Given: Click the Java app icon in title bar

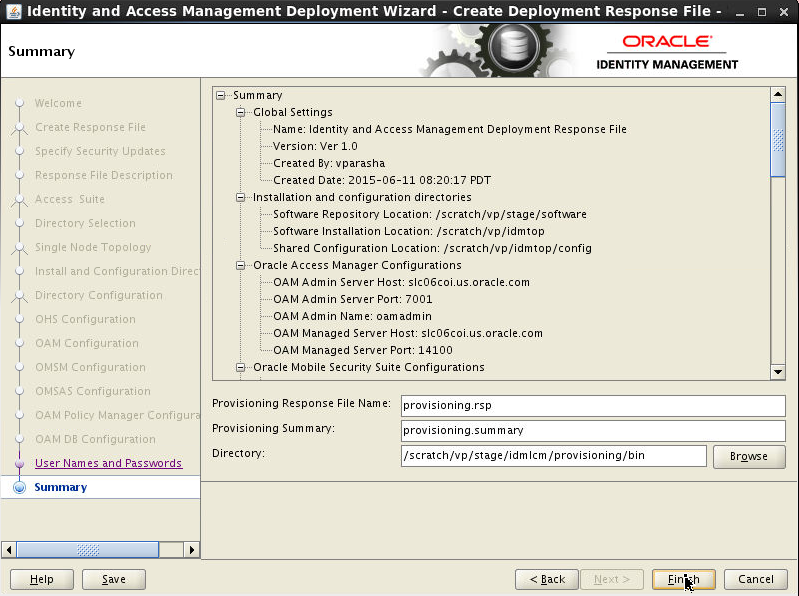Looking at the screenshot, I should [x=14, y=11].
